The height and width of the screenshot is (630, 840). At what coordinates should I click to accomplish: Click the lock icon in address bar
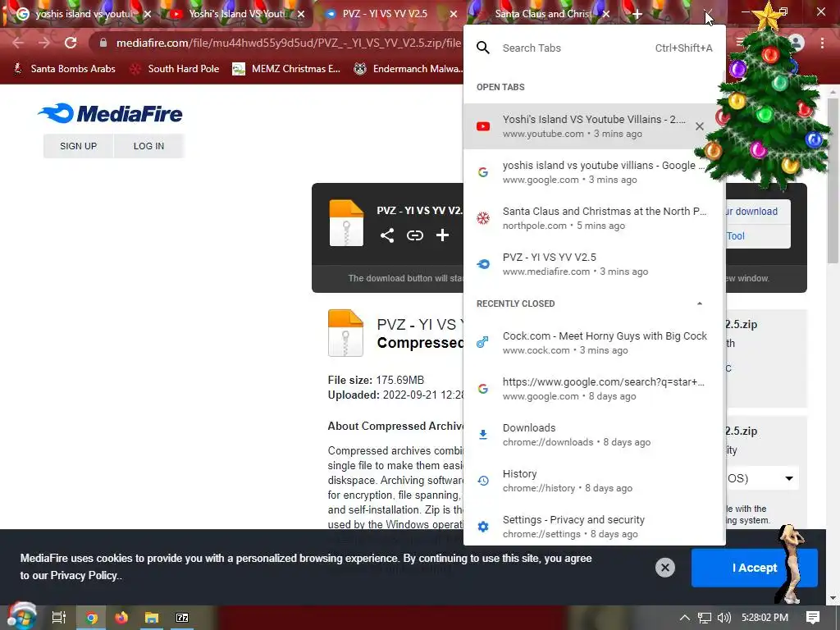click(x=103, y=43)
